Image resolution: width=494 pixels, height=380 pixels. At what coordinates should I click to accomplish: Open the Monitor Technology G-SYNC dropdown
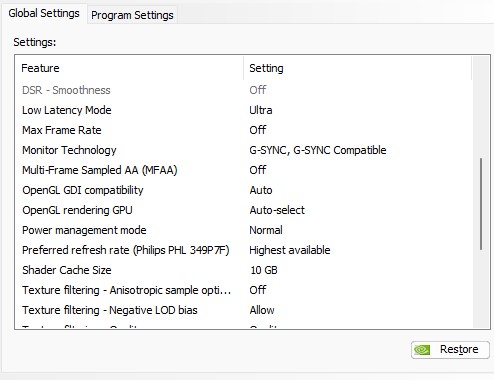[318, 150]
